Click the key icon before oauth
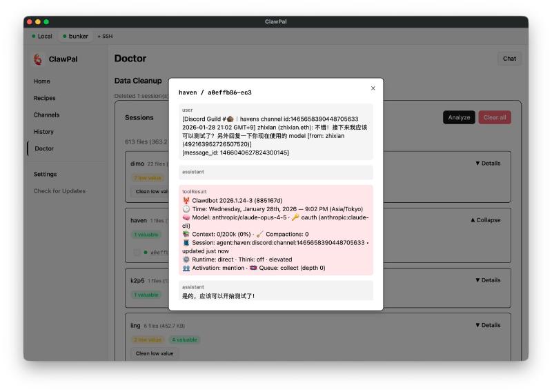Screen dimensions: 552x392 pyautogui.click(x=295, y=217)
